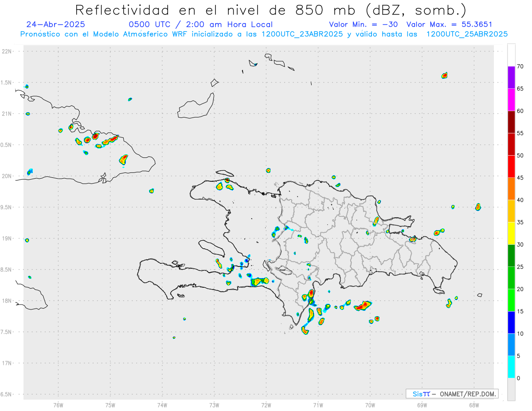Click the '21N' latitude label
The height and width of the screenshot is (411, 532).
8,114
